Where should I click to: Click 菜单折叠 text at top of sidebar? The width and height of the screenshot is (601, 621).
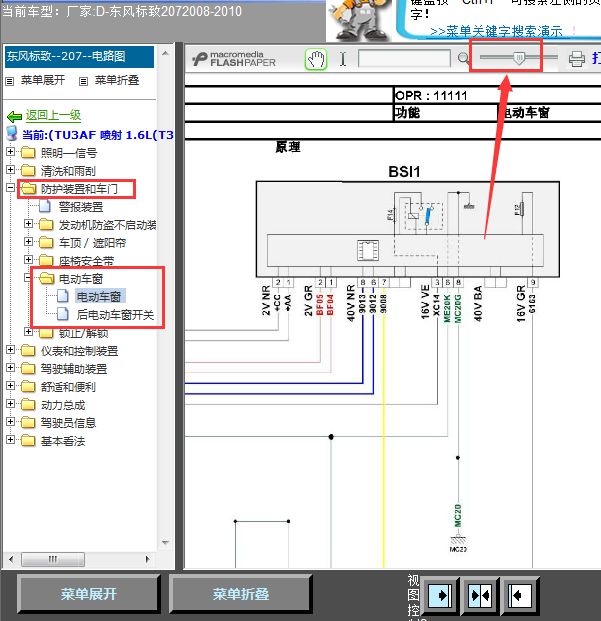coord(117,80)
